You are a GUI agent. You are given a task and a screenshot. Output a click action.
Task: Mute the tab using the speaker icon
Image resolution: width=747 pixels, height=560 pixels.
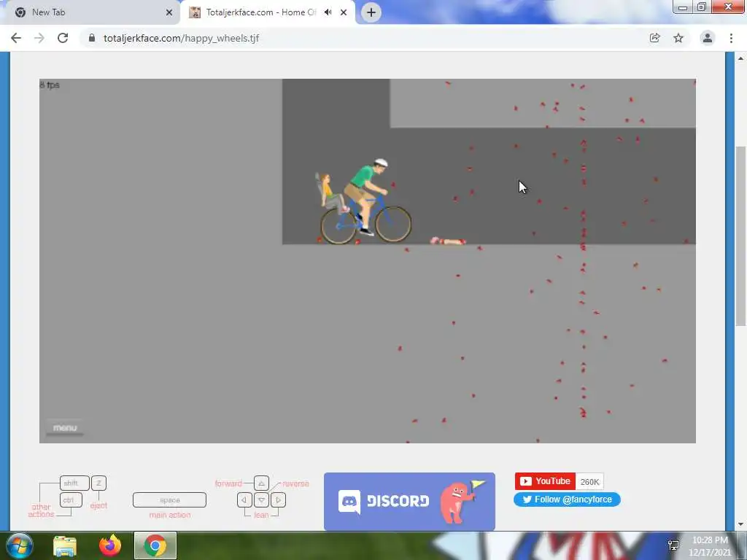tap(328, 12)
